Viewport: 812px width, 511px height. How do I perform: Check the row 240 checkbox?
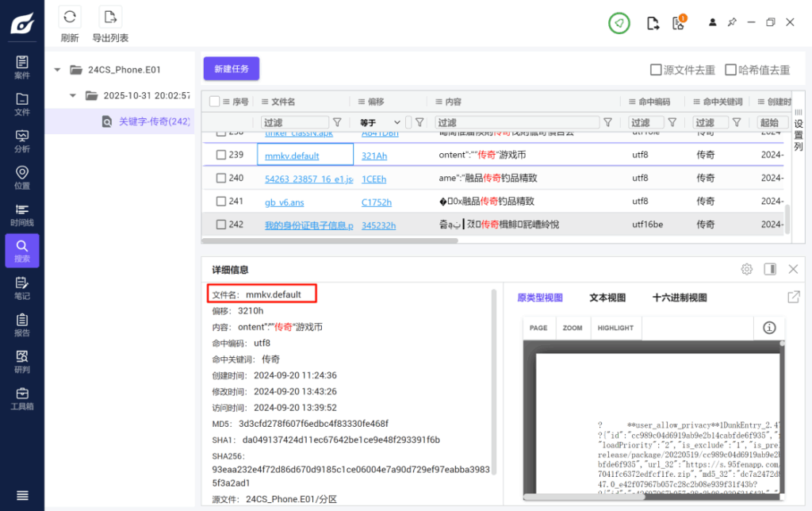pyautogui.click(x=221, y=179)
